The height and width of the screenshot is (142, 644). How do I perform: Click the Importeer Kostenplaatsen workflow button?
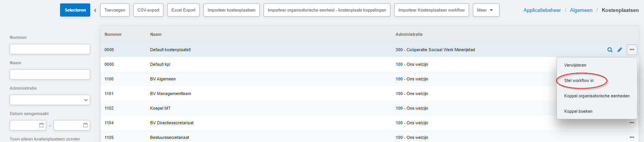[431, 10]
